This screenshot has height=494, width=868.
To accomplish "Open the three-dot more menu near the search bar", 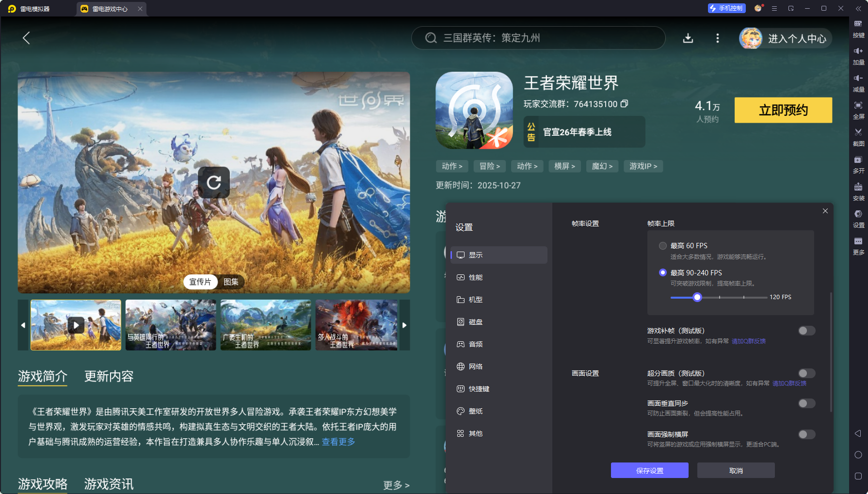I will click(x=718, y=38).
